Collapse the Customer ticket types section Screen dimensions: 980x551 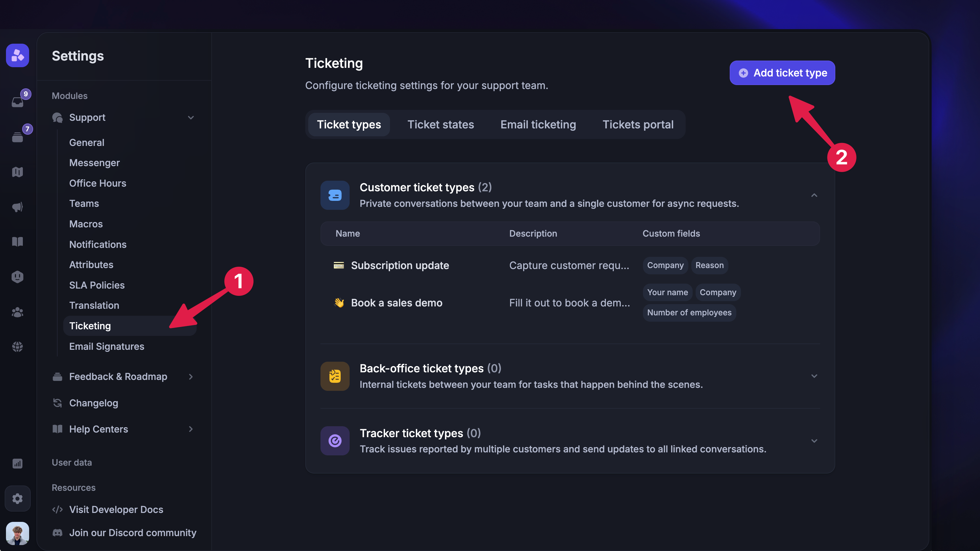click(814, 195)
